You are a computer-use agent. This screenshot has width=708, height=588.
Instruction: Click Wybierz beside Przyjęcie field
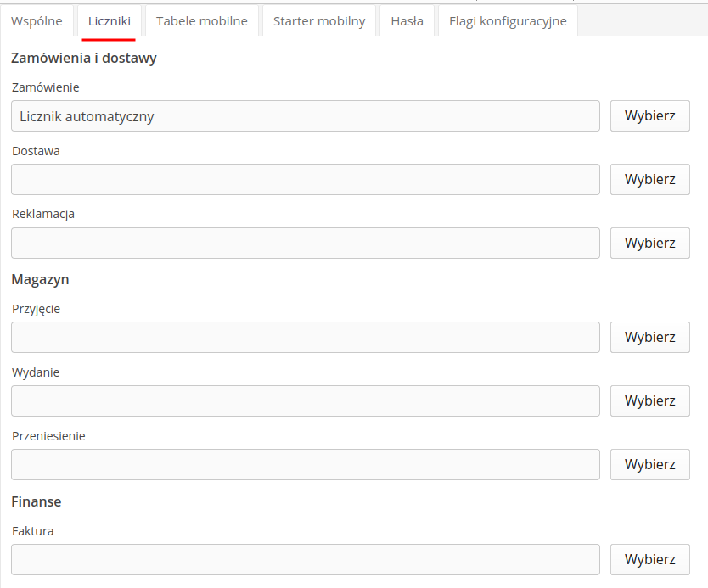649,337
